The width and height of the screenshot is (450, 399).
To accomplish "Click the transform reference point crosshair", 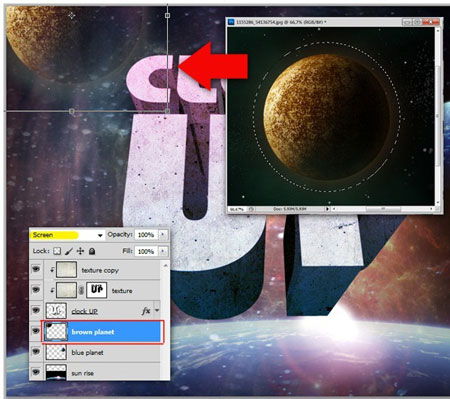I will click(72, 15).
